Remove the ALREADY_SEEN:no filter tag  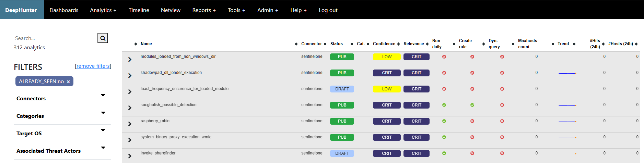(68, 81)
